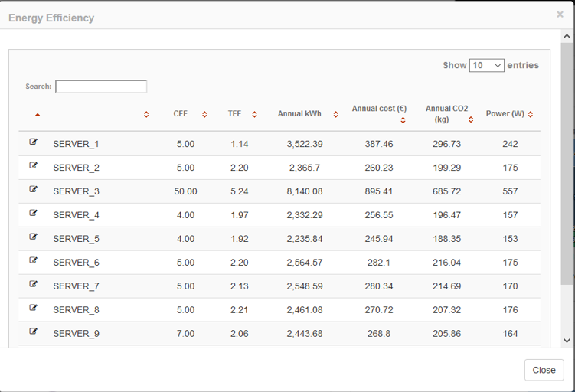Edit SERVER_8 with its pencil icon
575x392 pixels.
point(33,307)
